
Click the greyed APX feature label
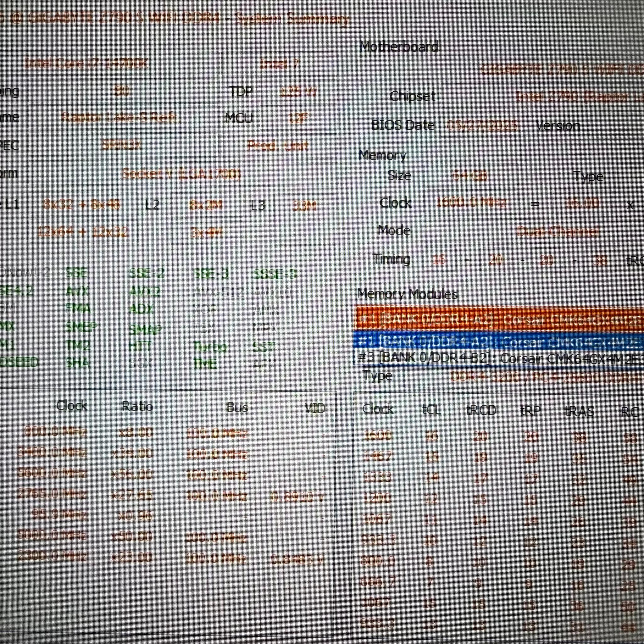coord(264,364)
